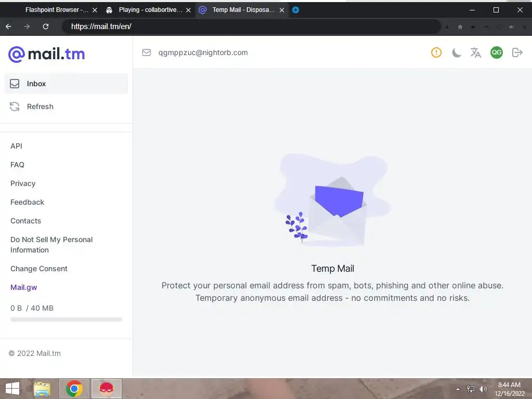Click the circular arrows Refresh icon
532x399 pixels.
15,107
